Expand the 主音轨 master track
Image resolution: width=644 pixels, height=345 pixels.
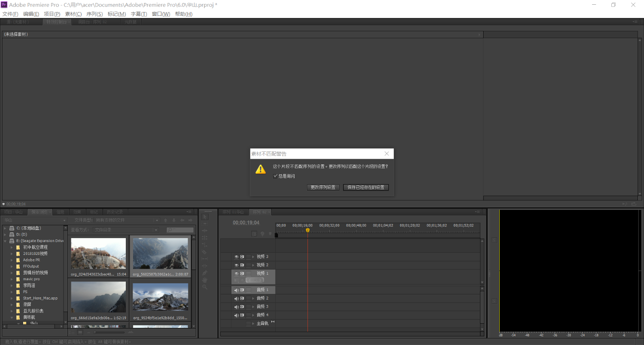[253, 323]
